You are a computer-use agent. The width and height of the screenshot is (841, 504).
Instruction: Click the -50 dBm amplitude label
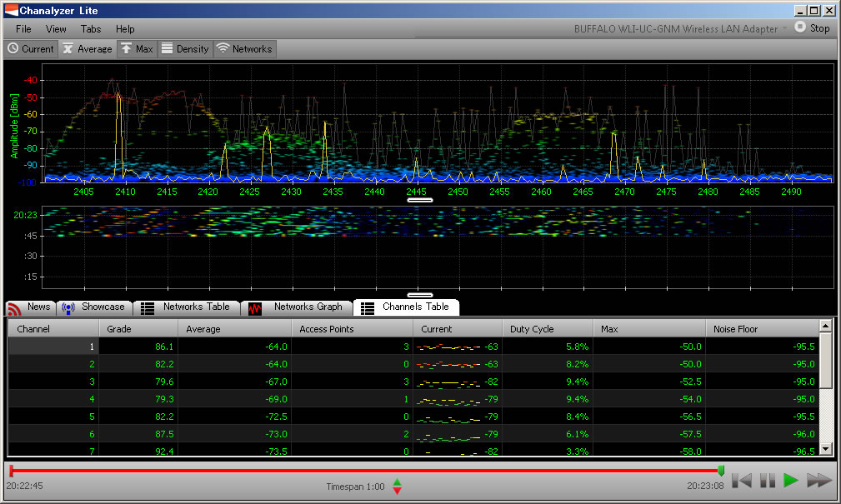[31, 97]
